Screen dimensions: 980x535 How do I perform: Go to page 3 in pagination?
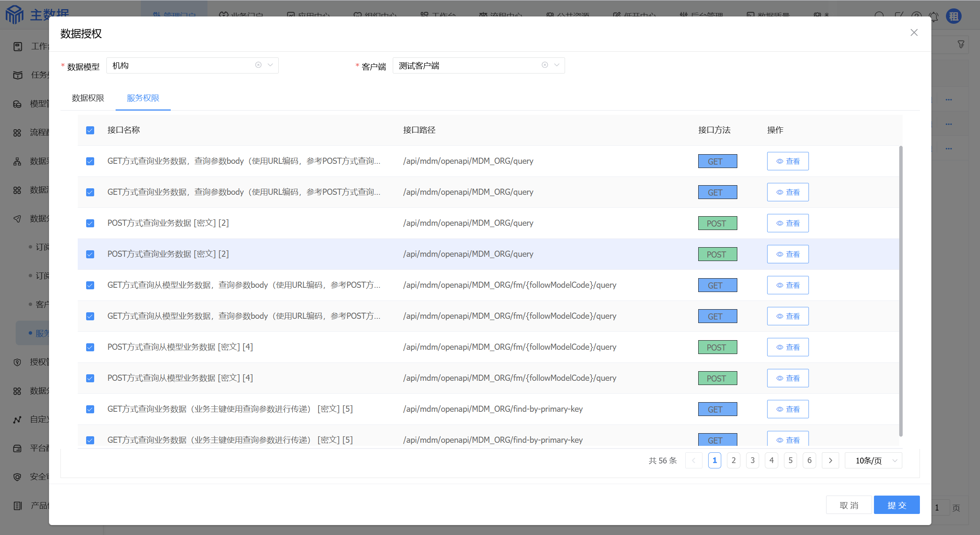pos(753,460)
